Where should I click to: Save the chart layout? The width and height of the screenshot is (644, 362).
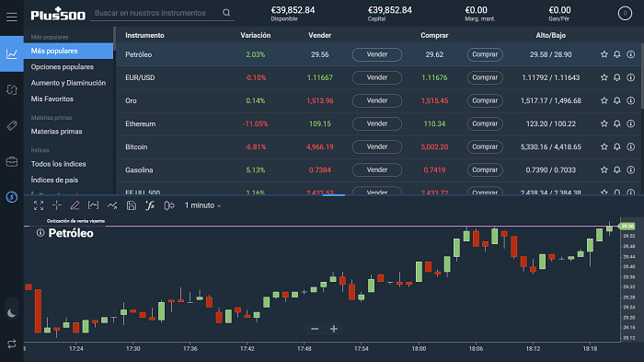pyautogui.click(x=131, y=205)
